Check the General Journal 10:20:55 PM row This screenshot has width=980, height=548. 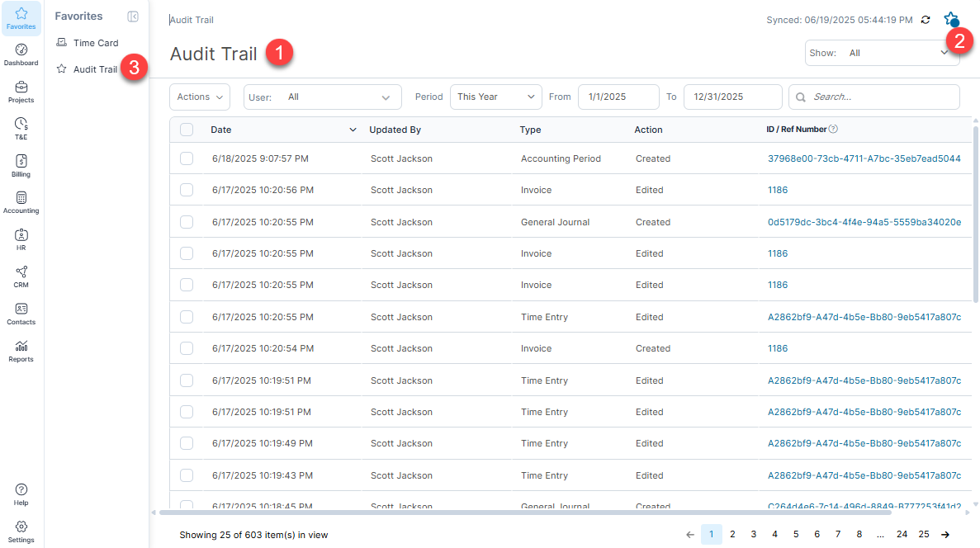click(x=187, y=222)
